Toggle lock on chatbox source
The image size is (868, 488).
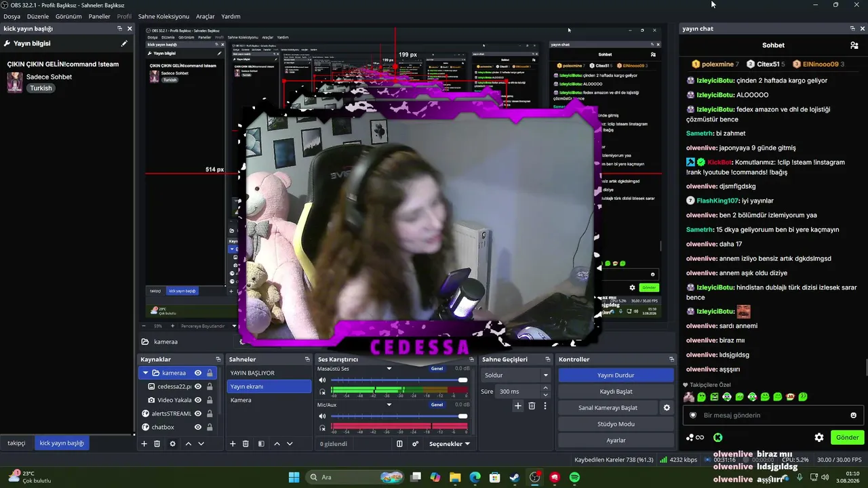210,427
